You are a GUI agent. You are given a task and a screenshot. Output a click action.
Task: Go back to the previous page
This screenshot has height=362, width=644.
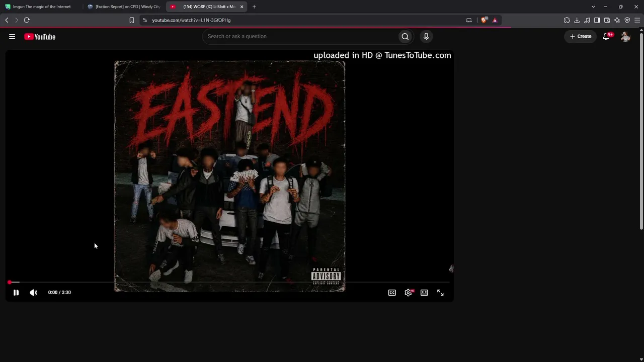pos(7,20)
